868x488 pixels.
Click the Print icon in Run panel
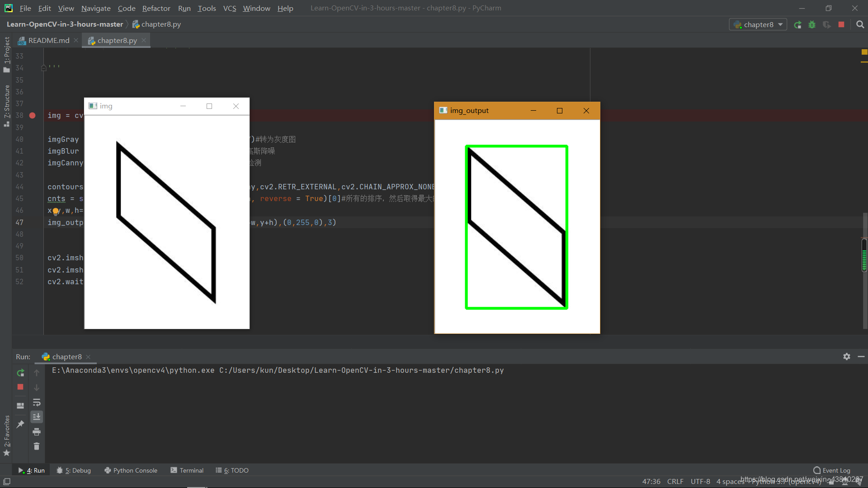(37, 432)
